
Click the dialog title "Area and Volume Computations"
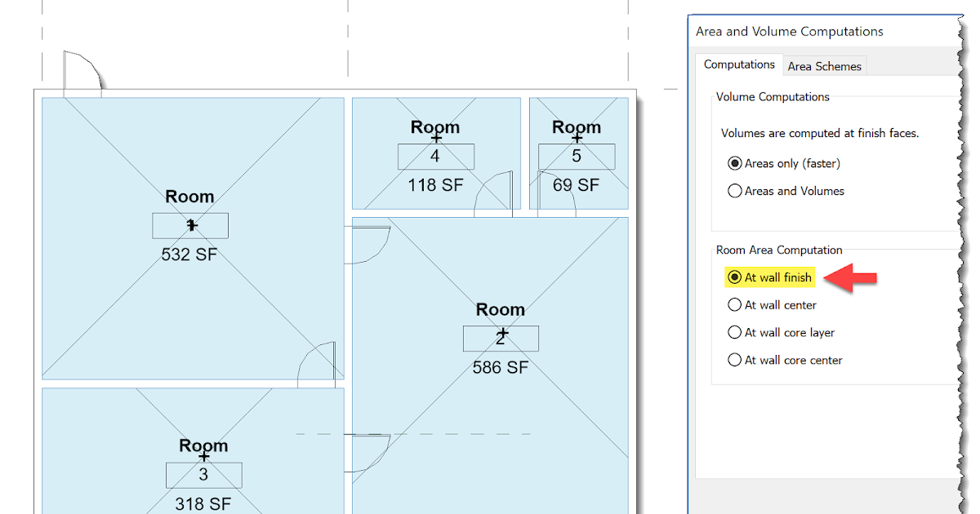(790, 32)
